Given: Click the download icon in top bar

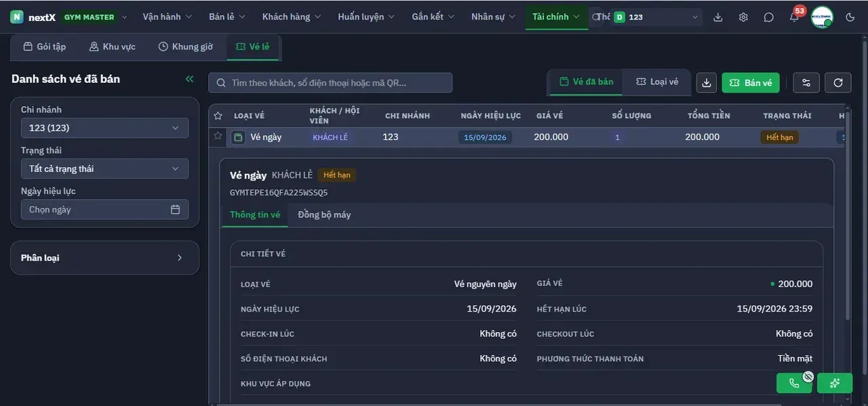Looking at the screenshot, I should click(718, 17).
